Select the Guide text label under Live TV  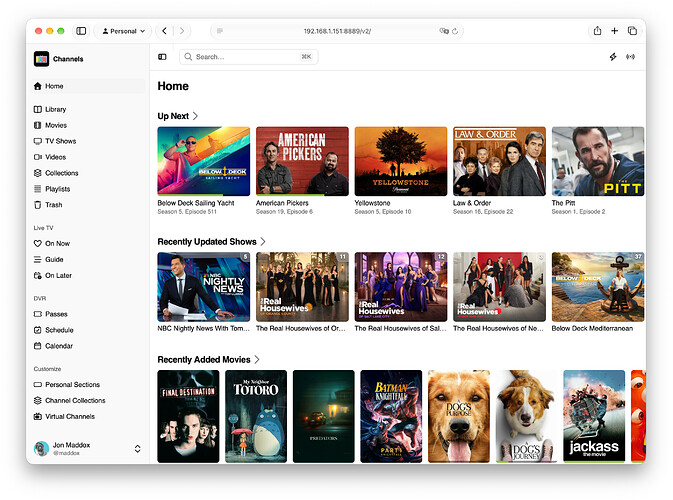tap(54, 259)
